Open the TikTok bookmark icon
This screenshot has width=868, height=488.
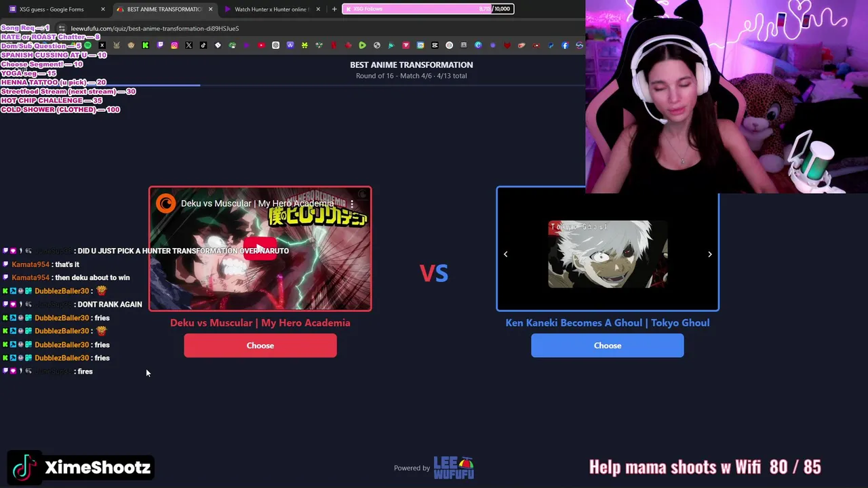[203, 45]
